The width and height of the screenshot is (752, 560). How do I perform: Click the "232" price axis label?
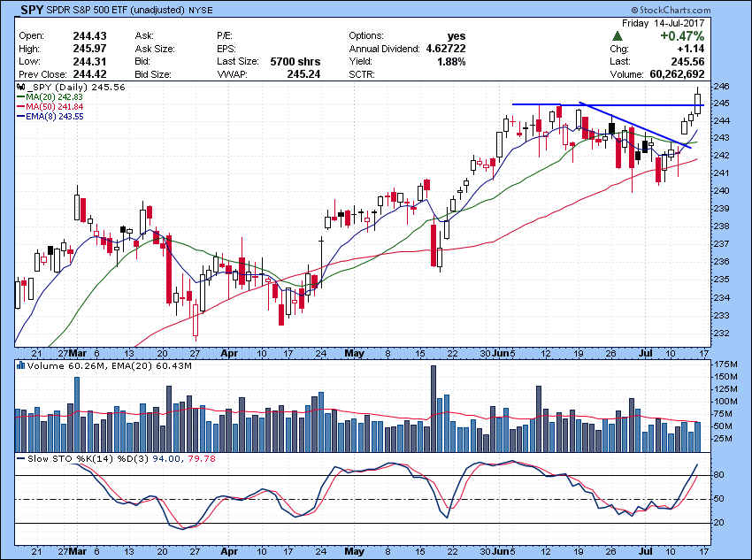[x=723, y=333]
